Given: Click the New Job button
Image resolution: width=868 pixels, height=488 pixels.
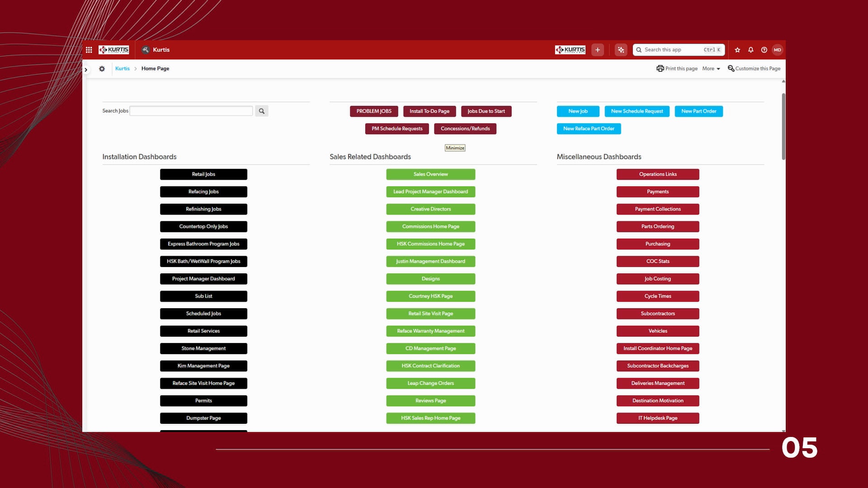Looking at the screenshot, I should coord(578,111).
